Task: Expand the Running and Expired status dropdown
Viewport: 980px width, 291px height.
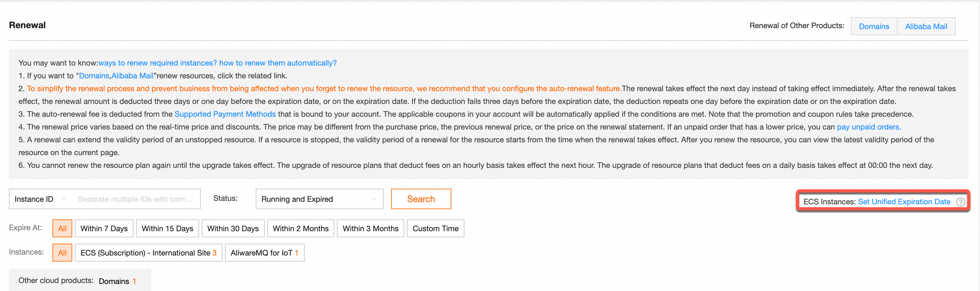Action: [319, 199]
